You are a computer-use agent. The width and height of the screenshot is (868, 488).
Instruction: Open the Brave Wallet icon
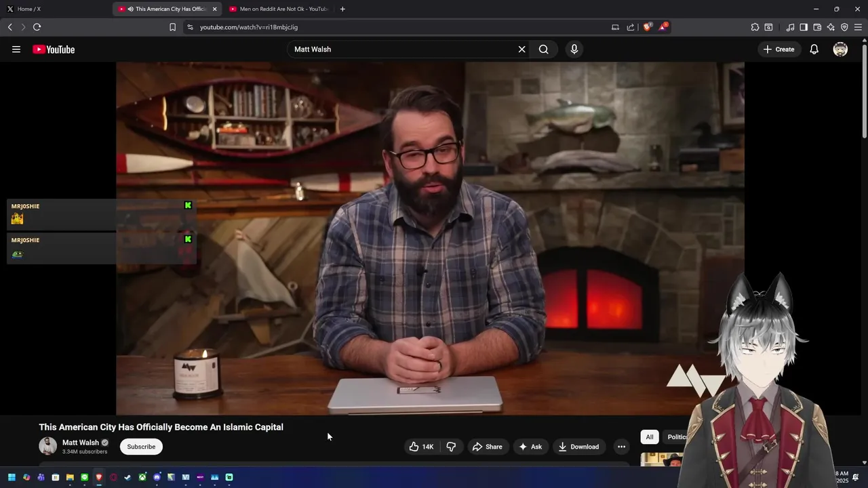[x=817, y=27]
